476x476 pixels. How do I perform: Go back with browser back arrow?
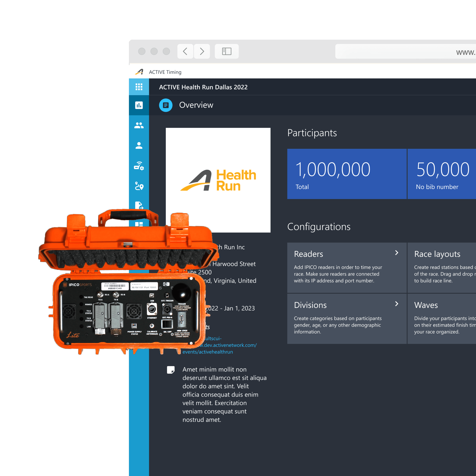tap(185, 51)
